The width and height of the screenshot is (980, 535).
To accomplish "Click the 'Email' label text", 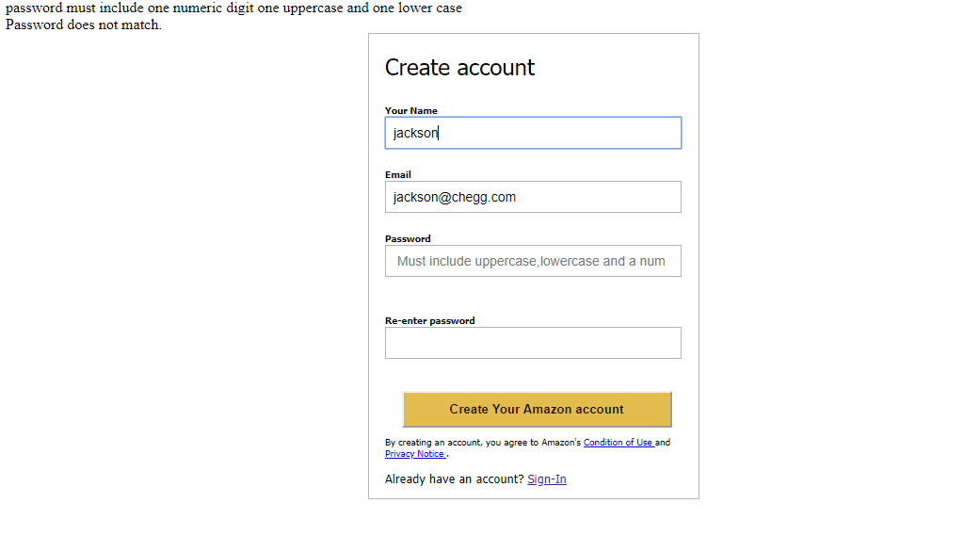I will pos(398,174).
